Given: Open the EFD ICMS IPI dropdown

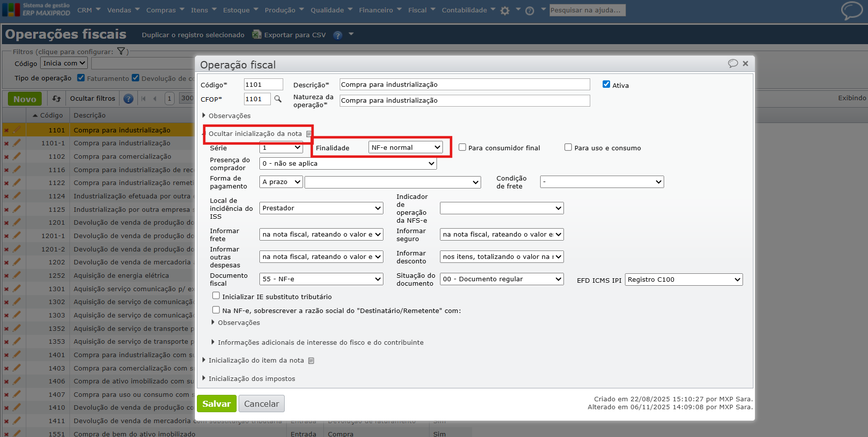Looking at the screenshot, I should click(x=684, y=280).
